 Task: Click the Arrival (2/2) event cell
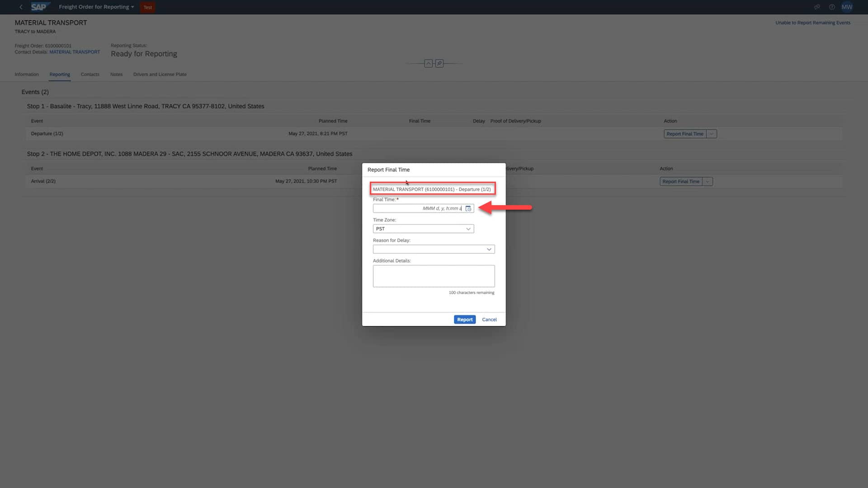coord(43,181)
